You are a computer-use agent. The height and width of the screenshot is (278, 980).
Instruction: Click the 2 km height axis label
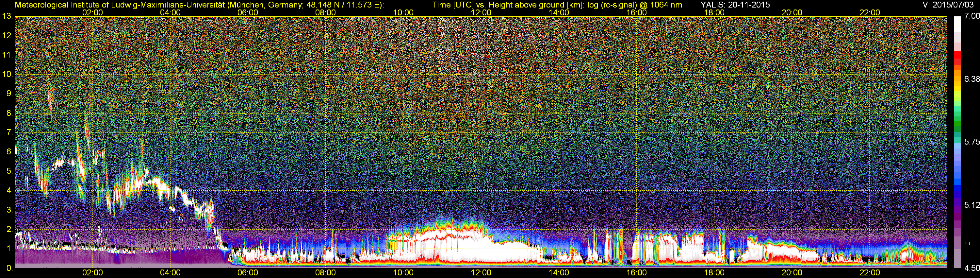coord(9,229)
